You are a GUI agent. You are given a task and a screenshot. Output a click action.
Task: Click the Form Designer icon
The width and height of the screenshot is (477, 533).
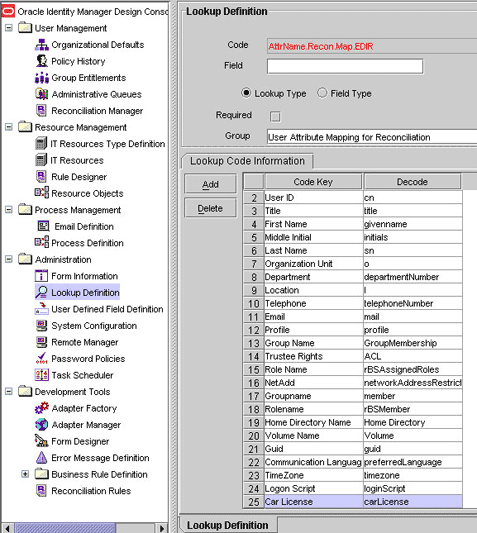[x=41, y=441]
